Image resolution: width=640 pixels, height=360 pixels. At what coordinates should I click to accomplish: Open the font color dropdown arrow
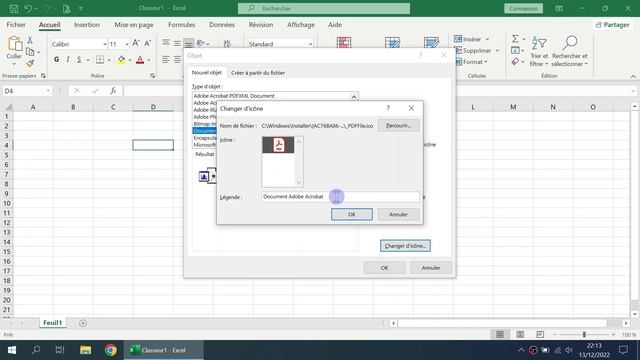pyautogui.click(x=149, y=60)
